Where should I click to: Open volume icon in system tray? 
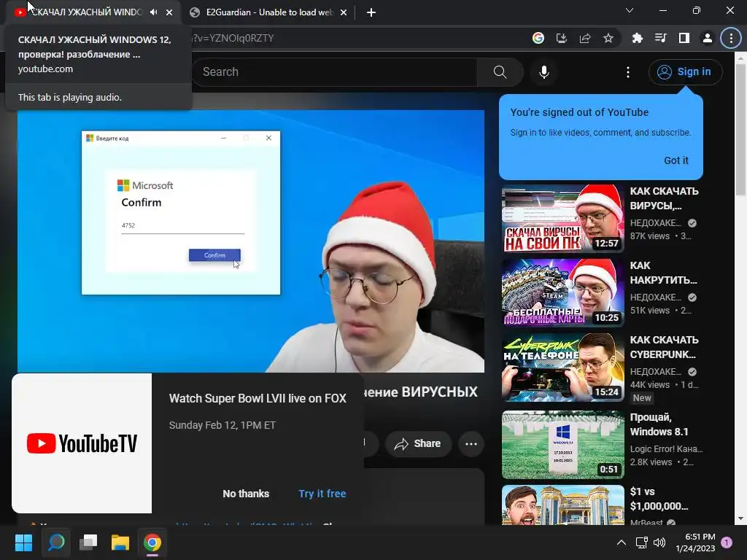point(659,542)
